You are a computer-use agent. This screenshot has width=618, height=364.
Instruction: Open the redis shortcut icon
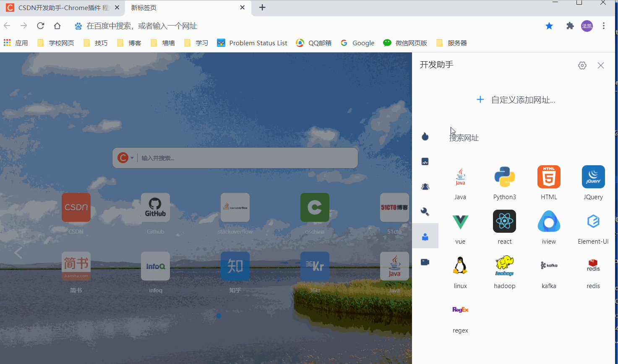click(593, 266)
